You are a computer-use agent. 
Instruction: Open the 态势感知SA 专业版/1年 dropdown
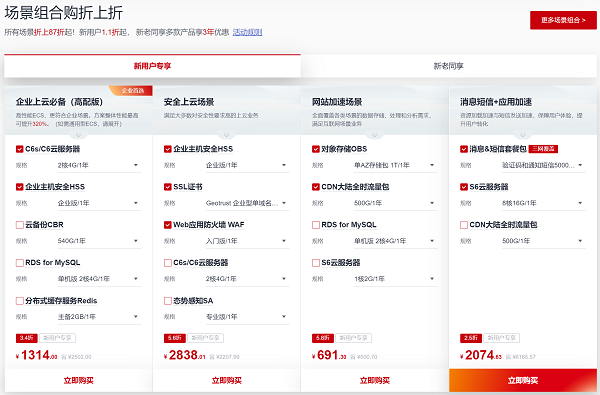247,317
